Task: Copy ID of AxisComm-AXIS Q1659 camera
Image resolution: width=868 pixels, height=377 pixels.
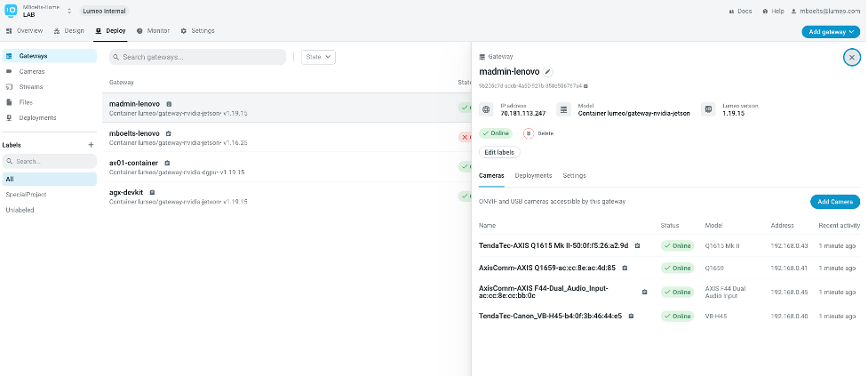Action: pyautogui.click(x=625, y=268)
